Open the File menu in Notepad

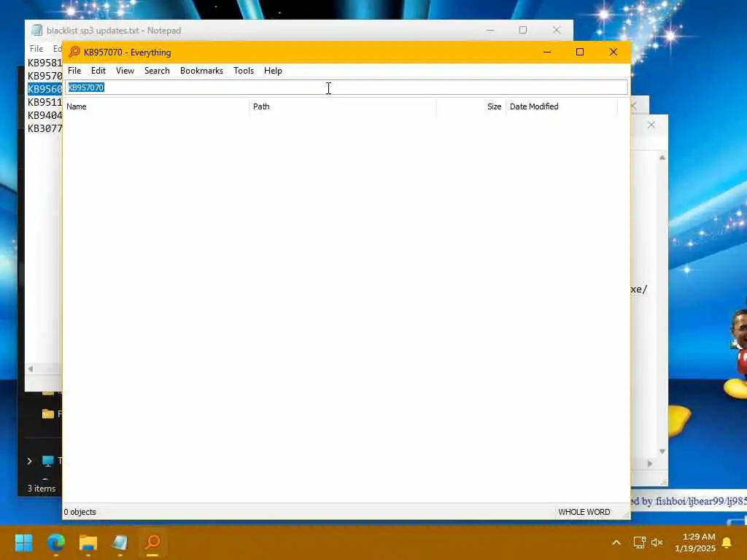(x=36, y=49)
